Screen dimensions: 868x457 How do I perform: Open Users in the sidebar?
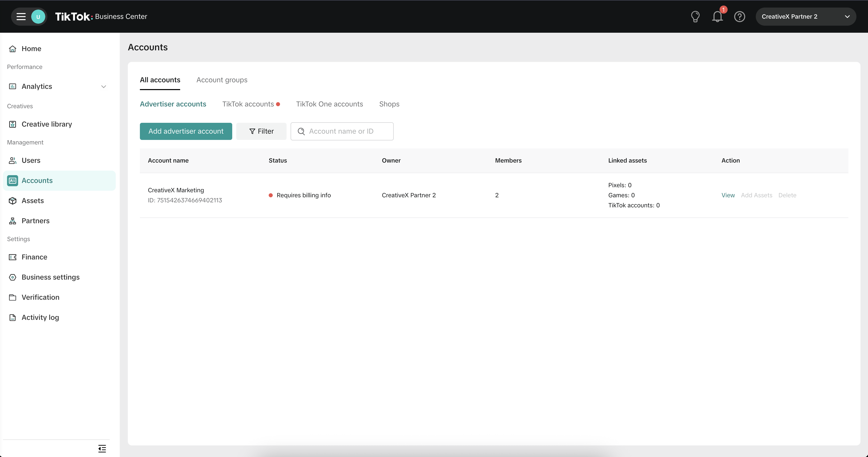pos(59,160)
